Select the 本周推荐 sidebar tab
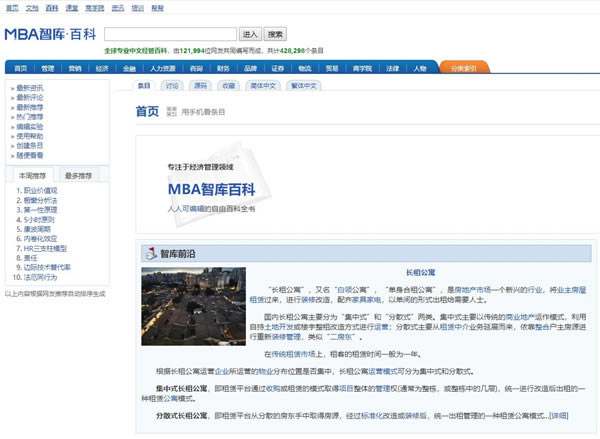600x439 pixels. [x=33, y=175]
